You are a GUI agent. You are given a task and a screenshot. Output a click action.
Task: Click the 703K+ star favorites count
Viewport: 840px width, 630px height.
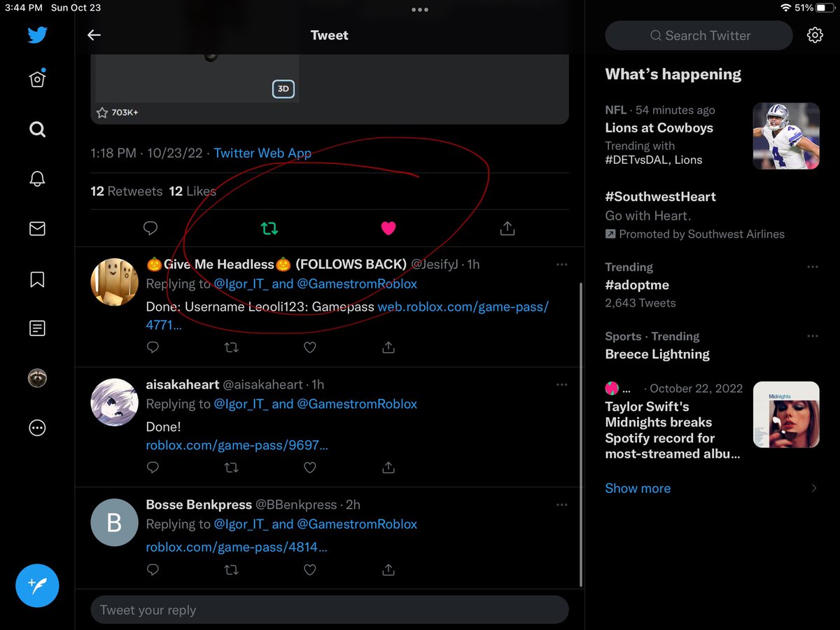click(x=118, y=112)
